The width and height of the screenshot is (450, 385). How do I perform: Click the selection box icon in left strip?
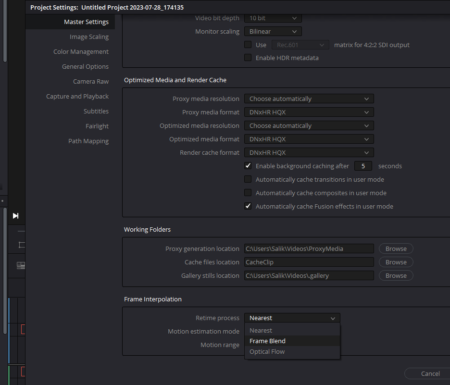tap(22, 245)
